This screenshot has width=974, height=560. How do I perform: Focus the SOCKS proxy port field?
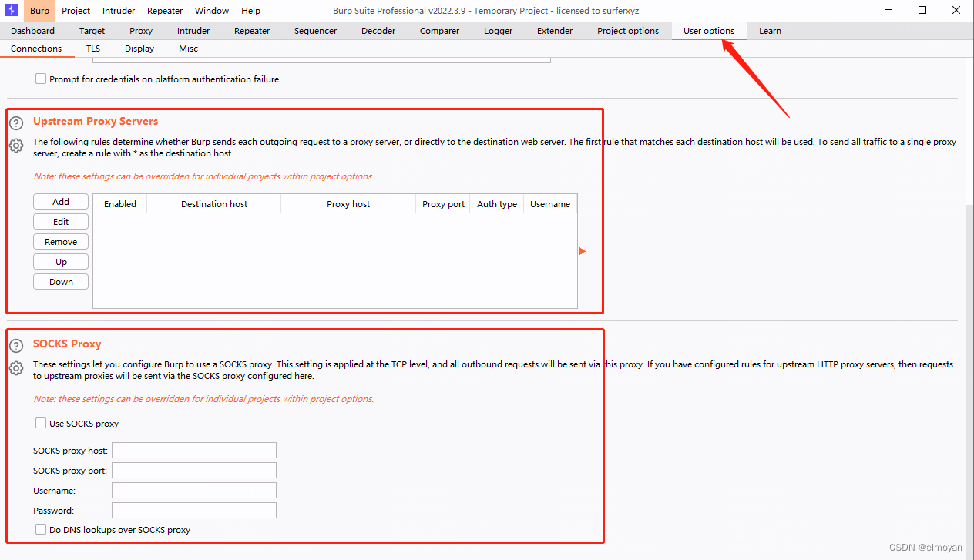coord(194,470)
